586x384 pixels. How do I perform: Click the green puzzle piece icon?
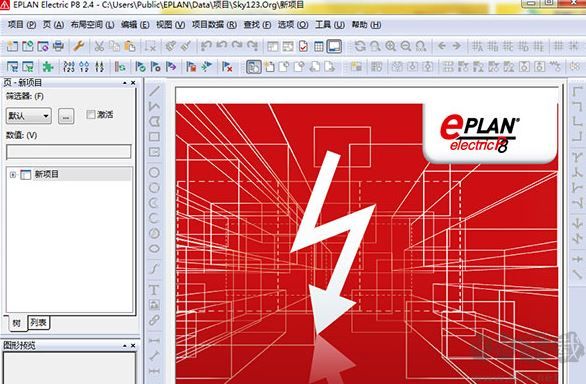[x=48, y=67]
